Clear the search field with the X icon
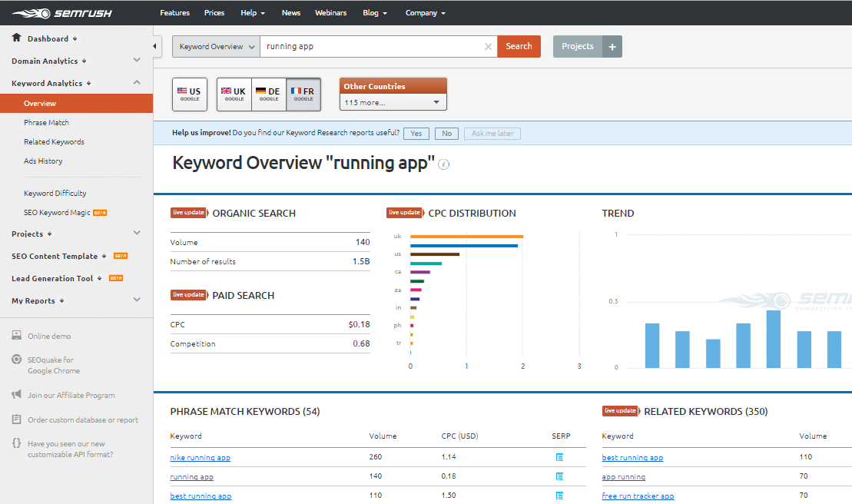852x504 pixels. 488,47
